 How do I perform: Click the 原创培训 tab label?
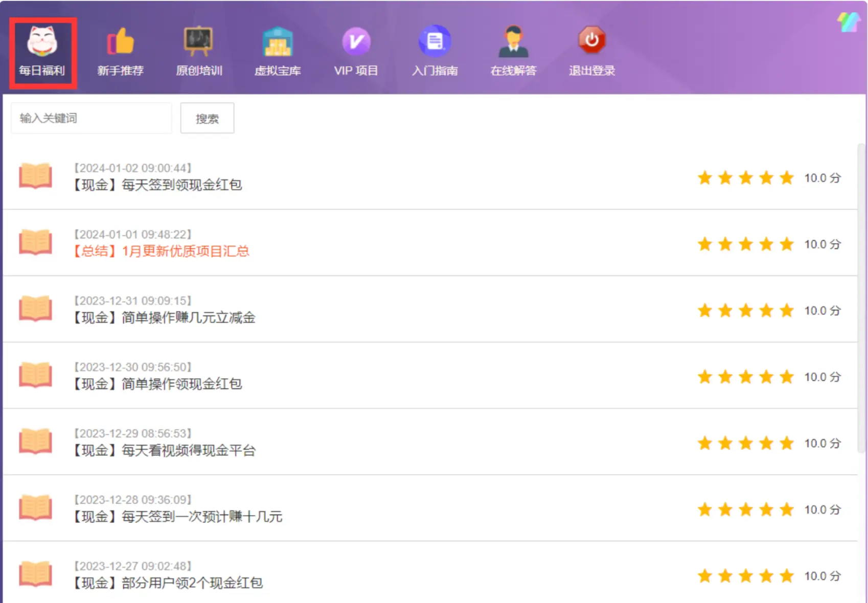(x=199, y=71)
